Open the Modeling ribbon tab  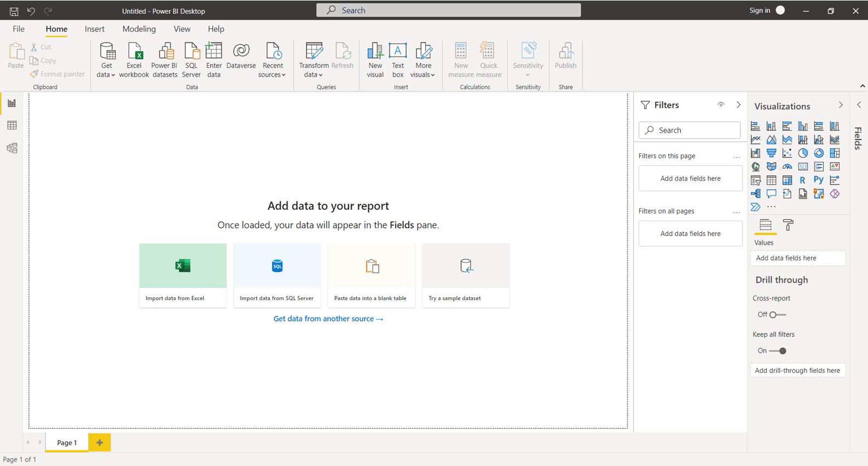[139, 29]
